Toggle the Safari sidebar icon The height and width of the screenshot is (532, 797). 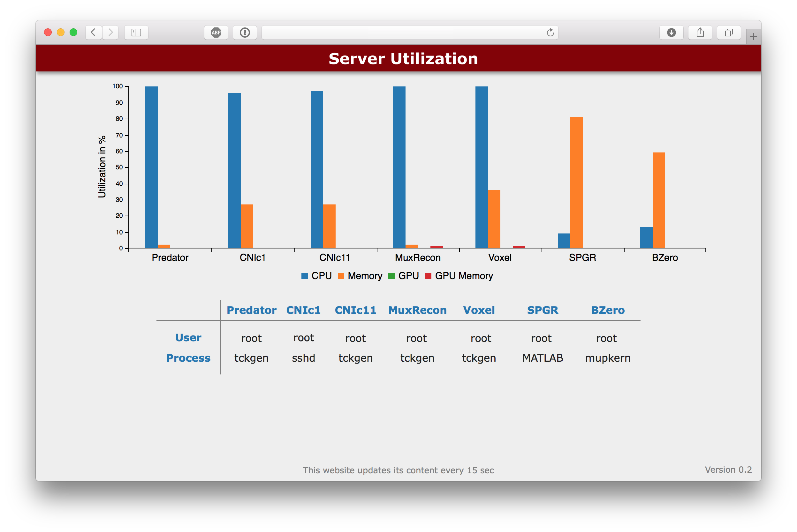point(136,33)
